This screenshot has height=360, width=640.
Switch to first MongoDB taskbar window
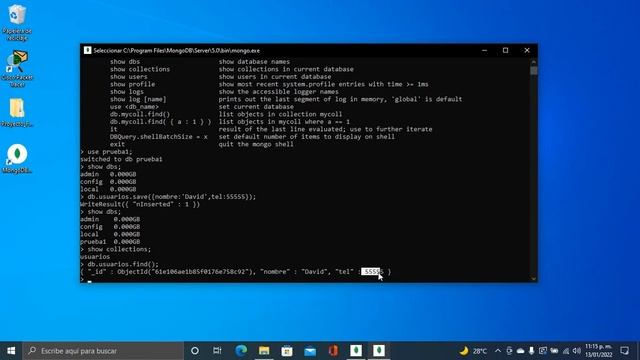click(x=356, y=351)
